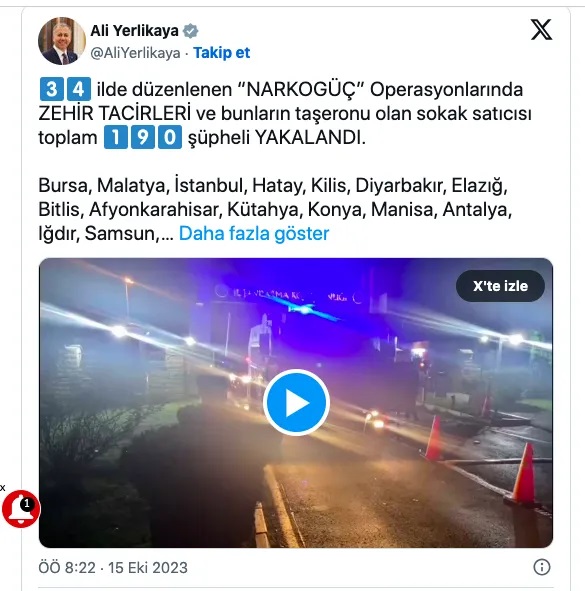Open the Ali Yerlikaya display name
The width and height of the screenshot is (585, 591).
134,31
